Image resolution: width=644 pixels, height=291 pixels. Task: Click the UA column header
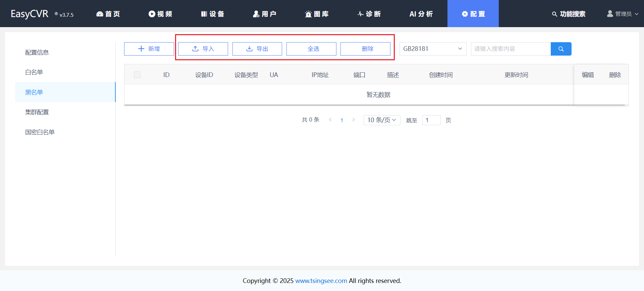(274, 75)
